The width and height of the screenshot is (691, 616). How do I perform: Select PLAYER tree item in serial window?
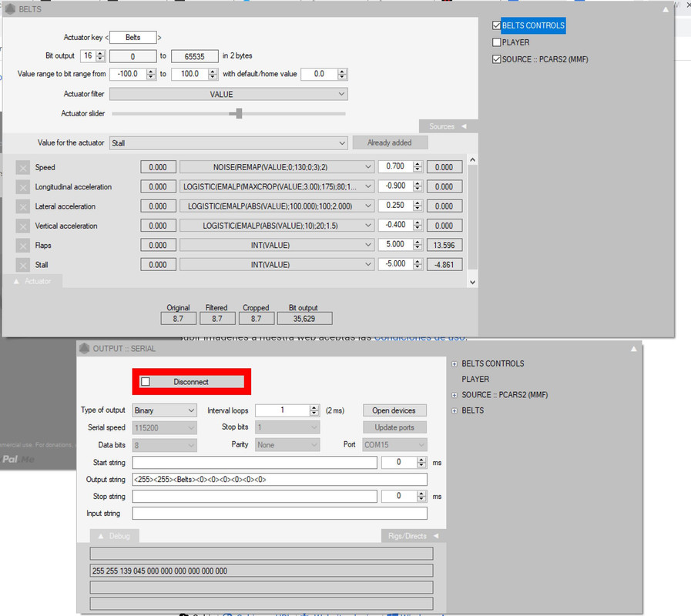(475, 379)
